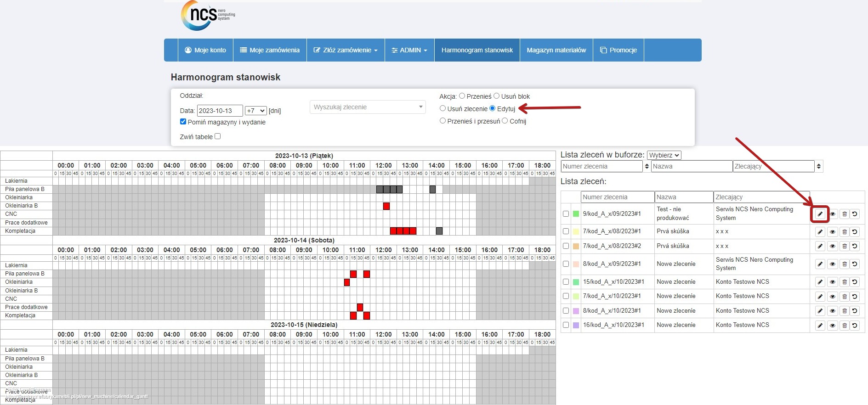Image resolution: width=868 pixels, height=405 pixels.
Task: Click the green color swatch of order 9/kod_A_x/09/2023#1
Action: 576,214
